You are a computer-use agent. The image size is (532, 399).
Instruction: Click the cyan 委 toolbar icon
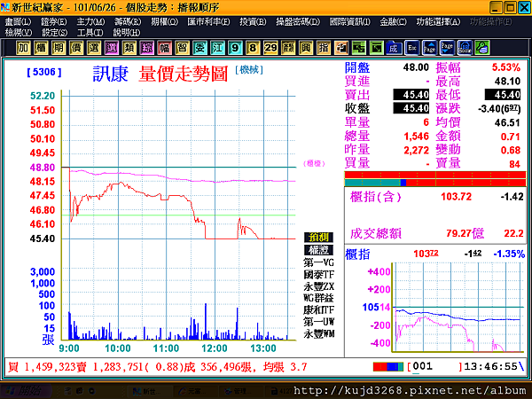point(199,48)
